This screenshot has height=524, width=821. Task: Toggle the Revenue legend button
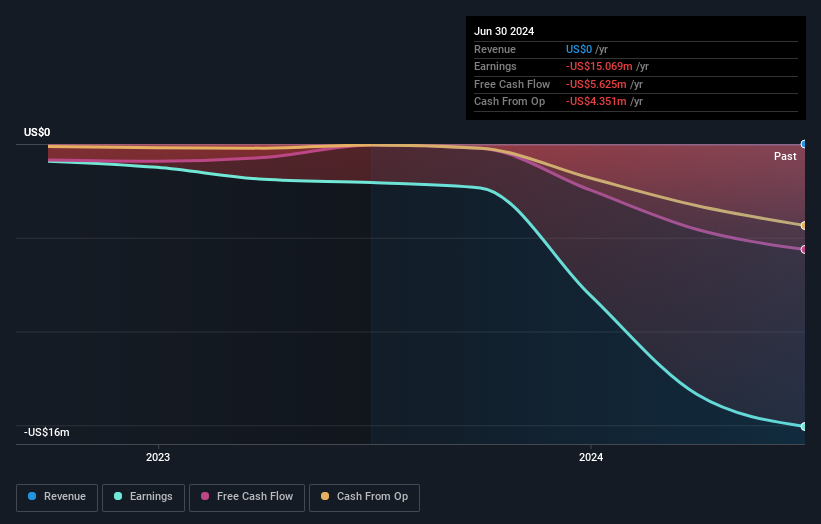point(57,497)
